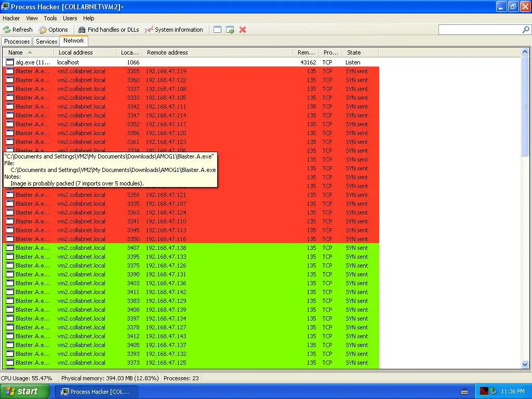Open the Hacker menu
The width and height of the screenshot is (532, 399).
pos(11,18)
